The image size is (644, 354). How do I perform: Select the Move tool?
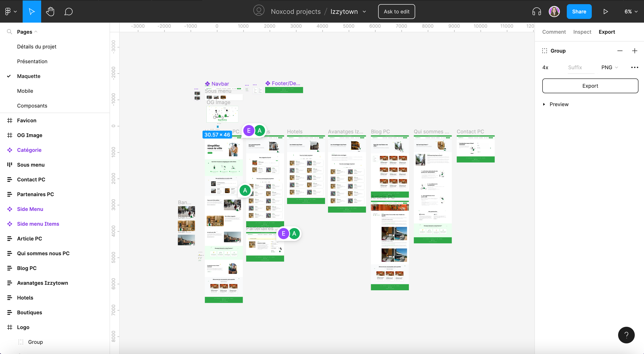click(x=31, y=11)
